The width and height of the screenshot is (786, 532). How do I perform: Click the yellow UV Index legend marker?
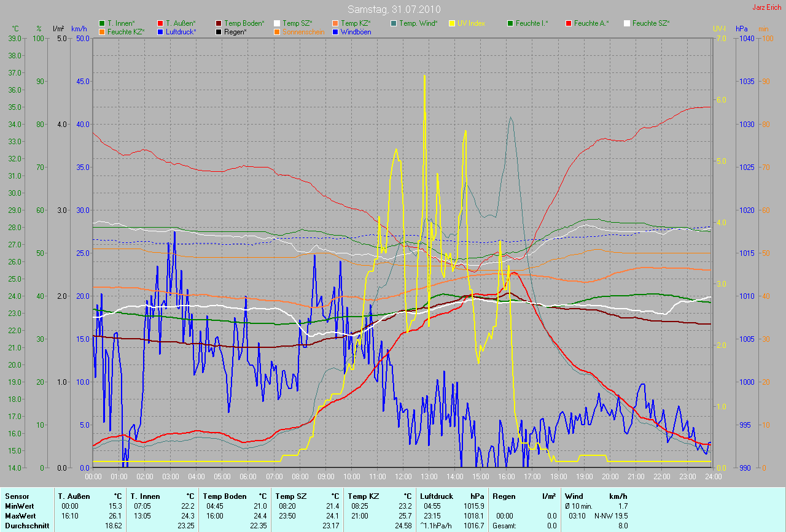452,23
